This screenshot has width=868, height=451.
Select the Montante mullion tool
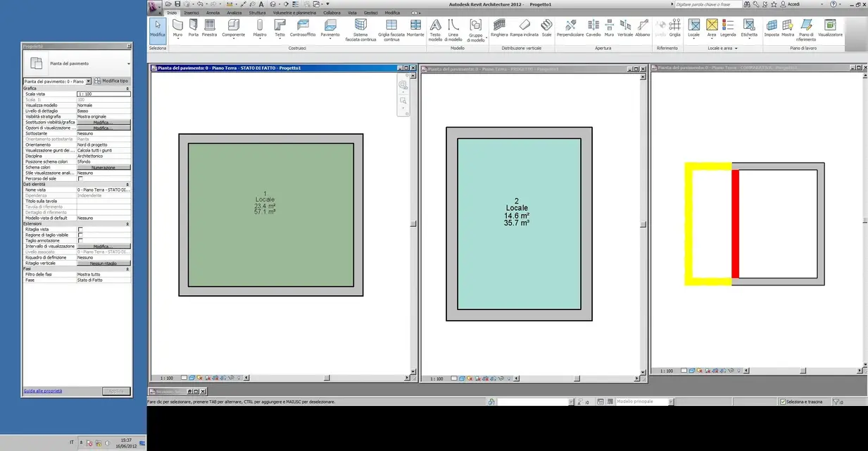click(x=415, y=28)
